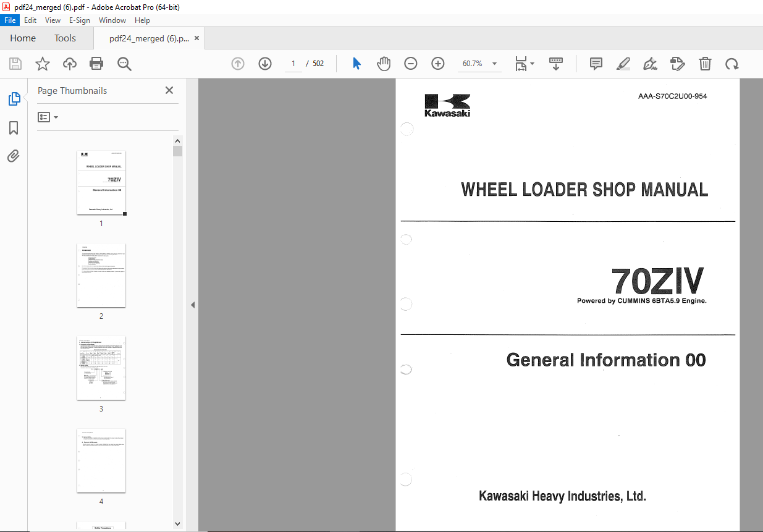Select page 3 thumbnail
763x532 pixels.
click(101, 368)
